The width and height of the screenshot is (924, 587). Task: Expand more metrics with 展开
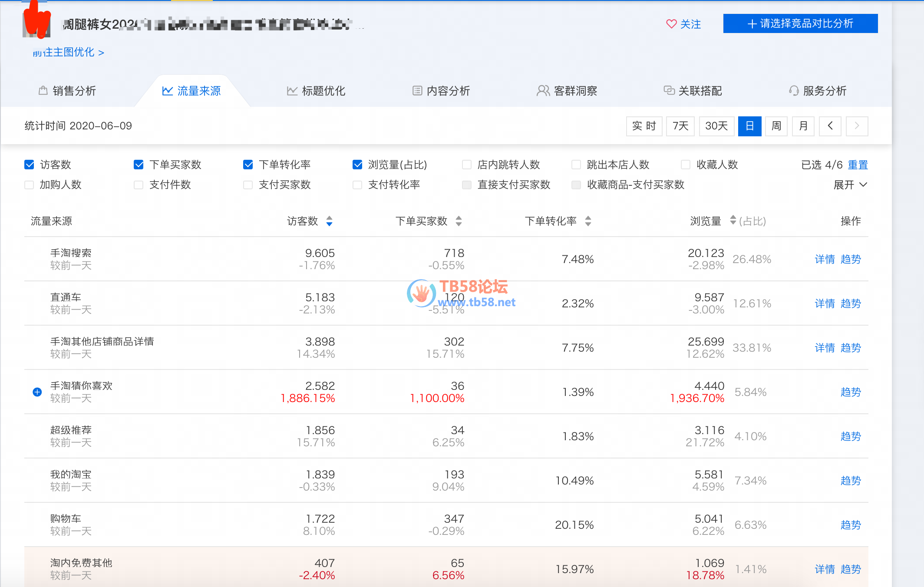[x=851, y=185]
